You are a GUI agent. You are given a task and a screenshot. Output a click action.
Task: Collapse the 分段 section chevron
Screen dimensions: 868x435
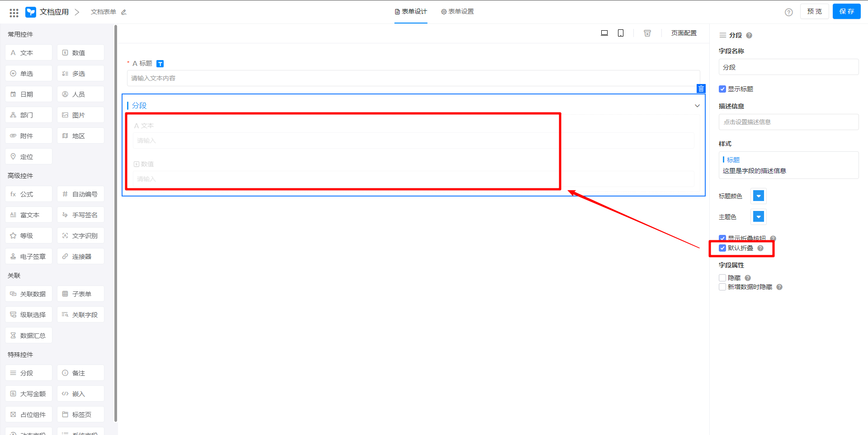pos(697,106)
